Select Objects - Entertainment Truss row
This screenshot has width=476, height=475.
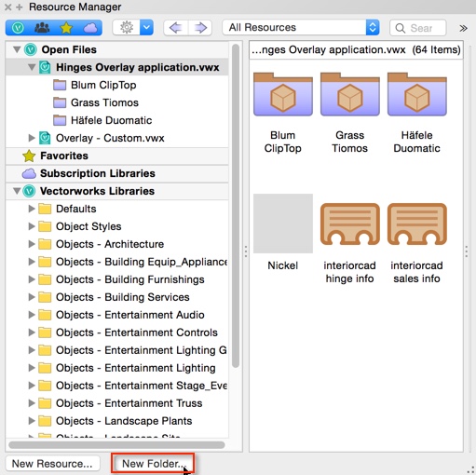click(116, 403)
